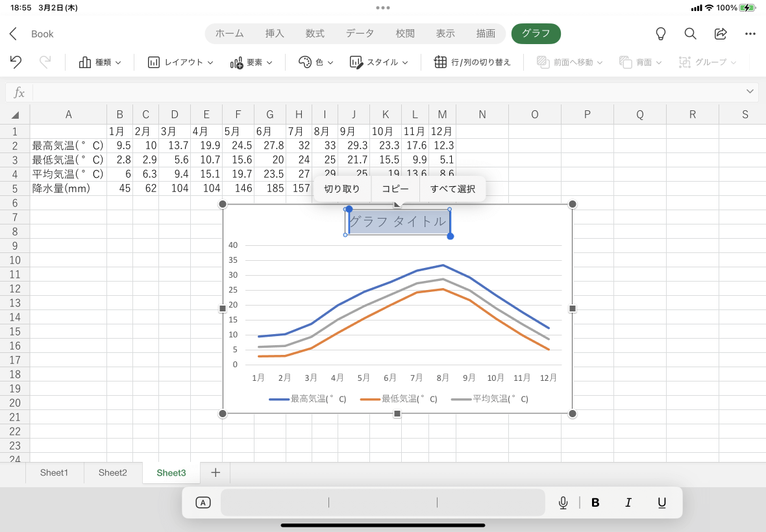Click the select-all corner triangle
Viewport: 766px width, 532px height.
(15, 115)
